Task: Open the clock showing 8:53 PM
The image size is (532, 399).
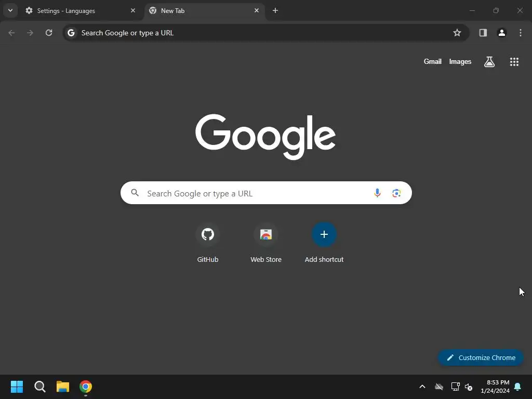Action: [x=495, y=387]
